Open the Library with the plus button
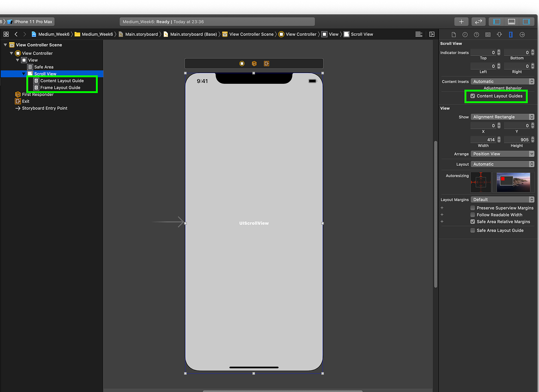 461,21
